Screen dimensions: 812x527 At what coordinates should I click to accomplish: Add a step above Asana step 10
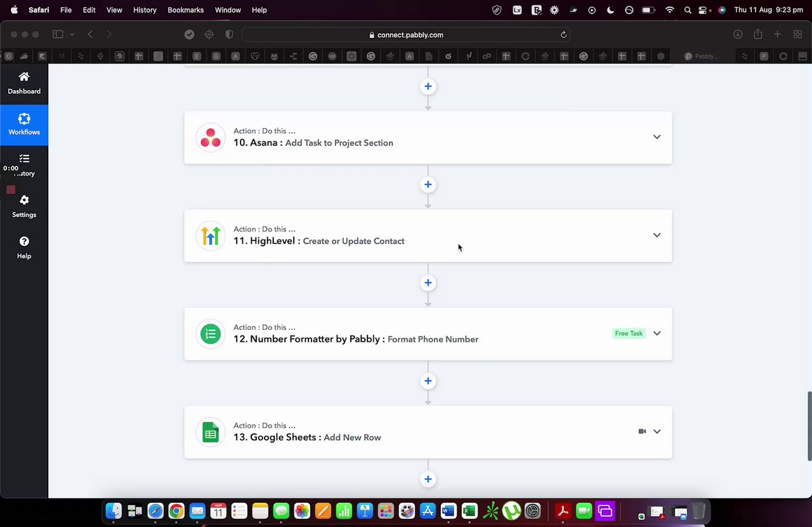428,86
